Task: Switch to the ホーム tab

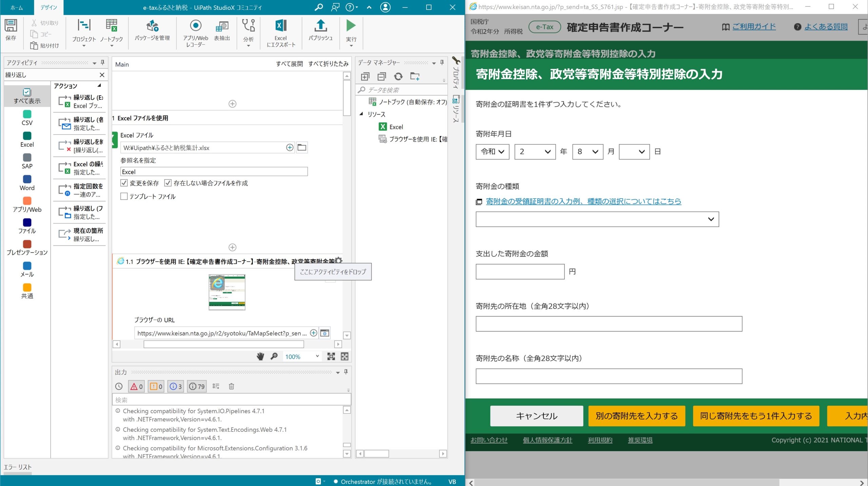Action: pyautogui.click(x=17, y=7)
